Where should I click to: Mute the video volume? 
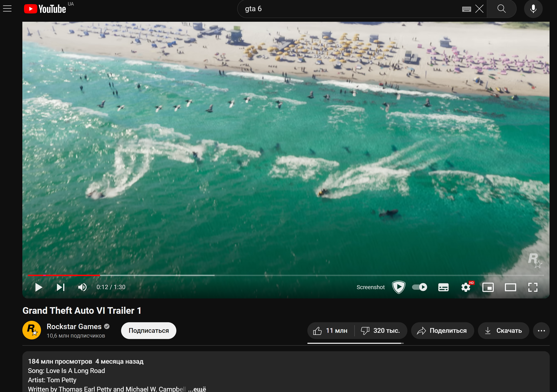coord(82,287)
